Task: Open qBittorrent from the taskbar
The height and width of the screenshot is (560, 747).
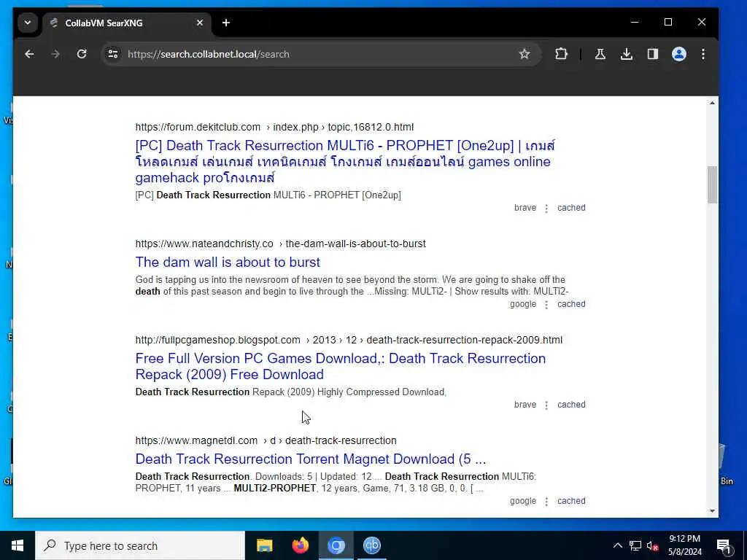Action: coord(371,545)
